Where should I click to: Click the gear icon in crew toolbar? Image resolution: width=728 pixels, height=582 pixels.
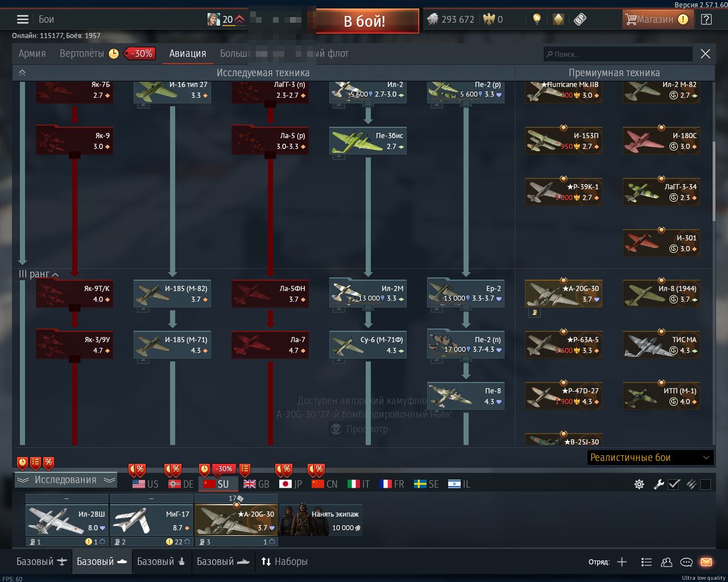pyautogui.click(x=639, y=484)
